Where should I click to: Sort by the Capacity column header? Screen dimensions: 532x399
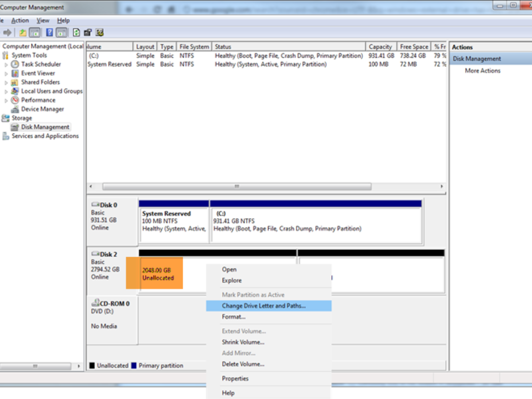click(x=380, y=47)
